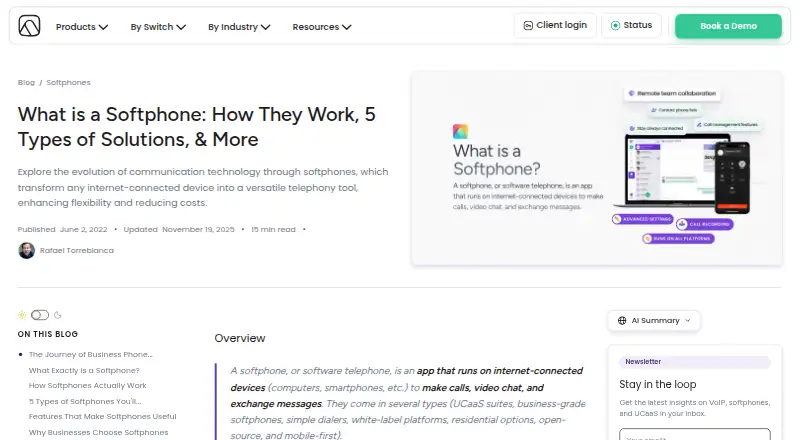
Task: Go to How Softphones Actually Work section
Action: pyautogui.click(x=88, y=385)
